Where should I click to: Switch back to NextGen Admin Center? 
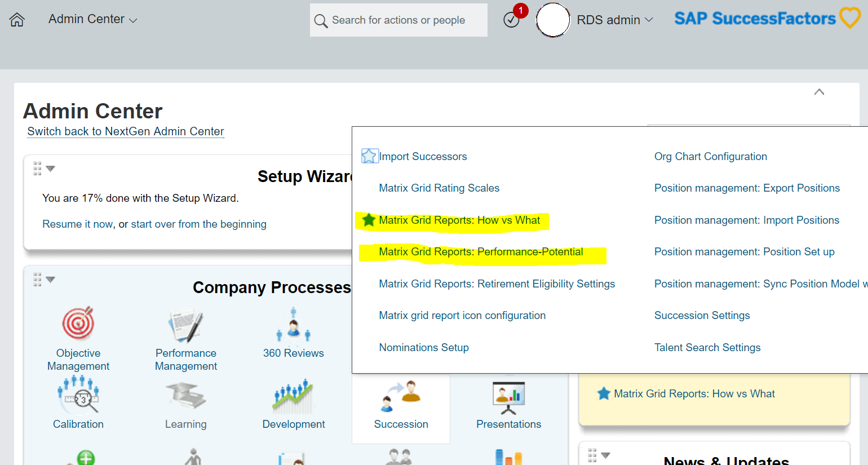126,131
